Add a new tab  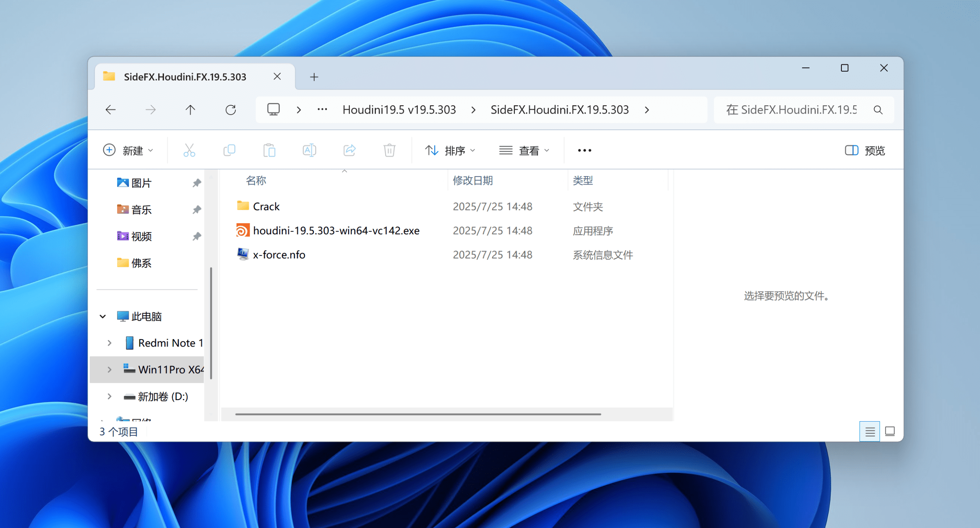314,77
